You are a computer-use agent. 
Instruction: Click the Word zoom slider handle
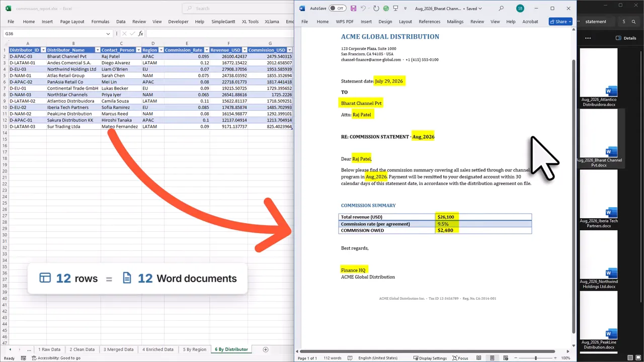click(x=535, y=358)
